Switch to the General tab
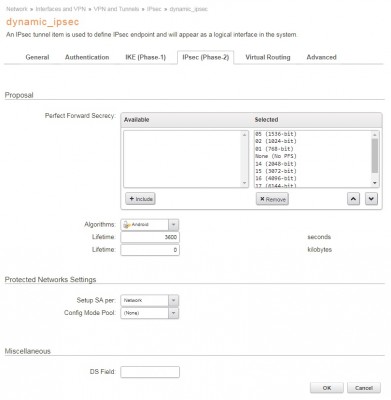Image resolution: width=391 pixels, height=400 pixels. (37, 57)
